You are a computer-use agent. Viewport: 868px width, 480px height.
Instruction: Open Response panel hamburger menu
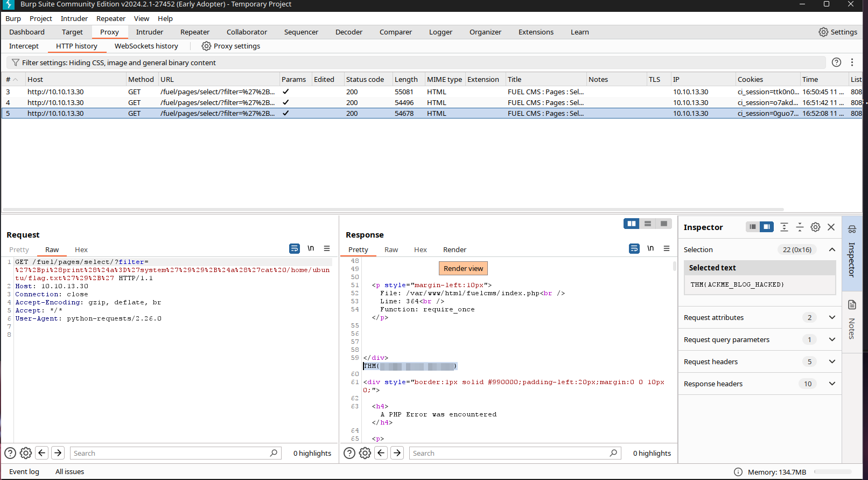[667, 248]
